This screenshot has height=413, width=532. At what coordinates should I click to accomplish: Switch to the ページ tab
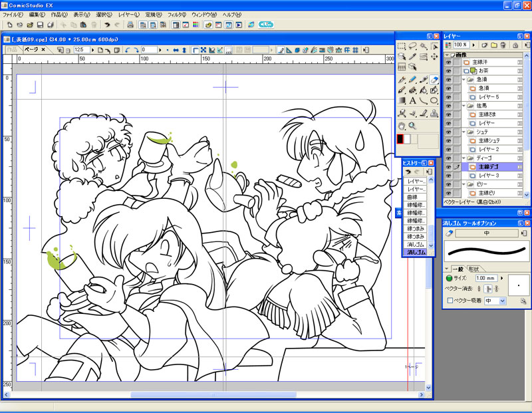[35, 50]
